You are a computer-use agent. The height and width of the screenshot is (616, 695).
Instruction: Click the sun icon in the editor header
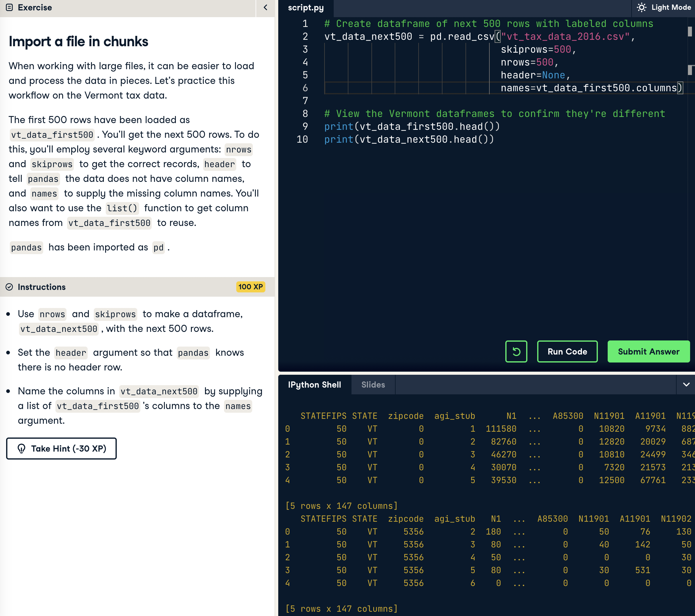[641, 7]
